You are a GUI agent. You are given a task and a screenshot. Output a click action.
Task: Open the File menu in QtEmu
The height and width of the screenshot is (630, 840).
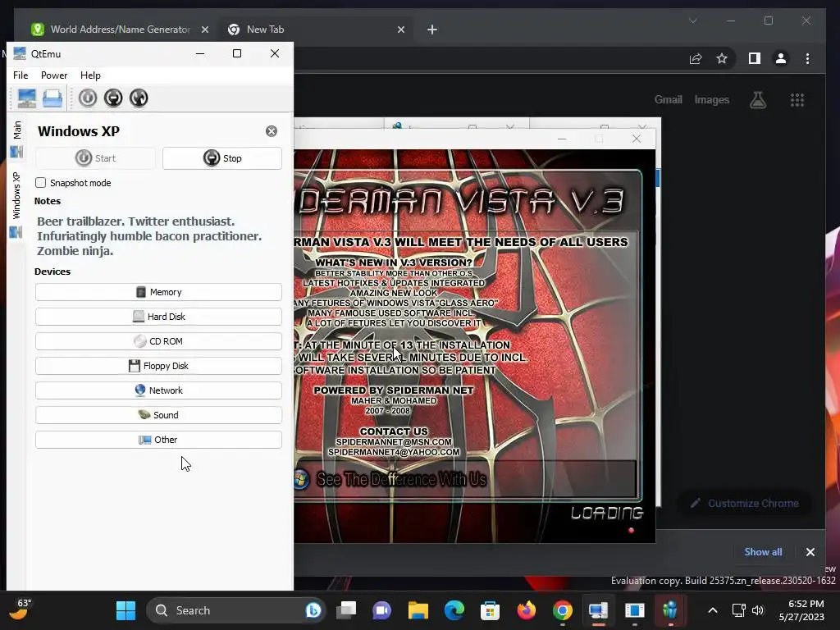click(x=21, y=75)
